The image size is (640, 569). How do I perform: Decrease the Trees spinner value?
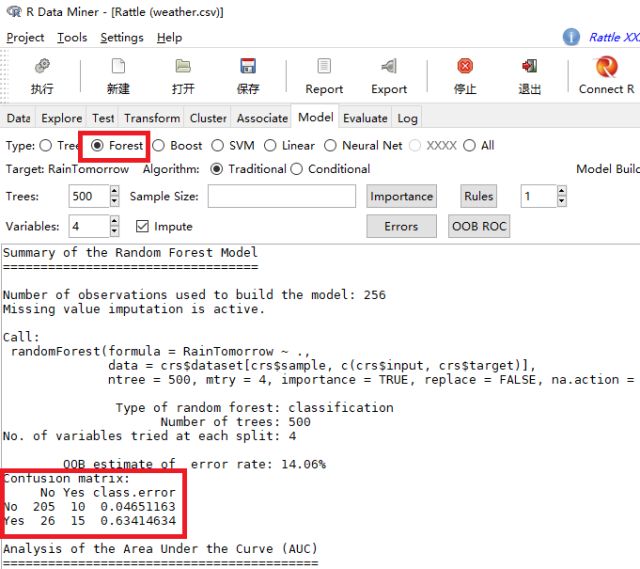[115, 201]
